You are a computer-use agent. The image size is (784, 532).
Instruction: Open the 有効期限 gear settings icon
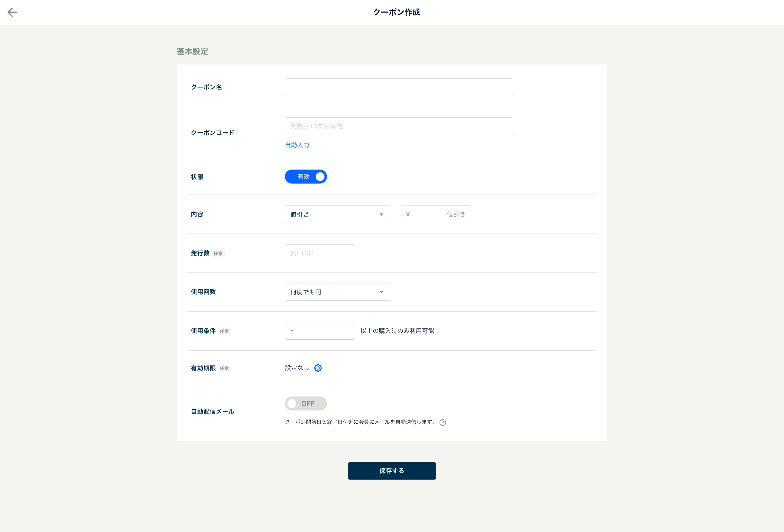(318, 368)
